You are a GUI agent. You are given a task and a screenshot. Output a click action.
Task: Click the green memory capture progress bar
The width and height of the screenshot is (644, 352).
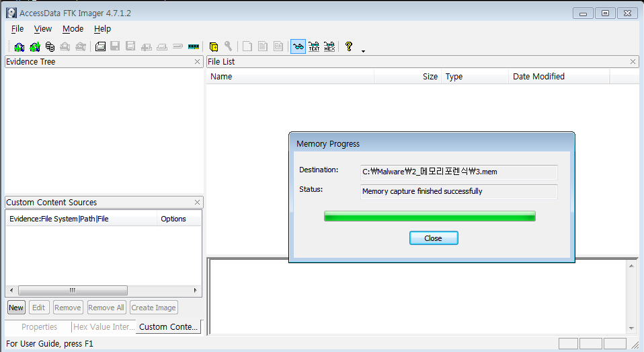click(x=430, y=216)
